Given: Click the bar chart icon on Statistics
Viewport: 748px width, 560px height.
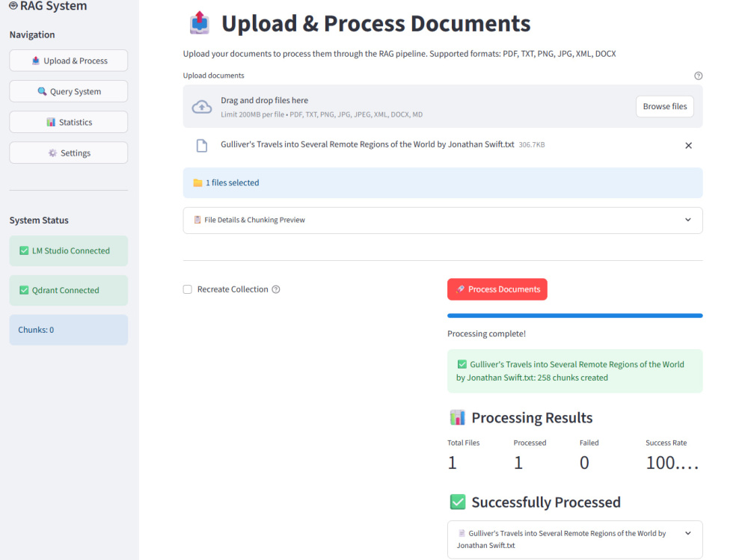Looking at the screenshot, I should (51, 122).
